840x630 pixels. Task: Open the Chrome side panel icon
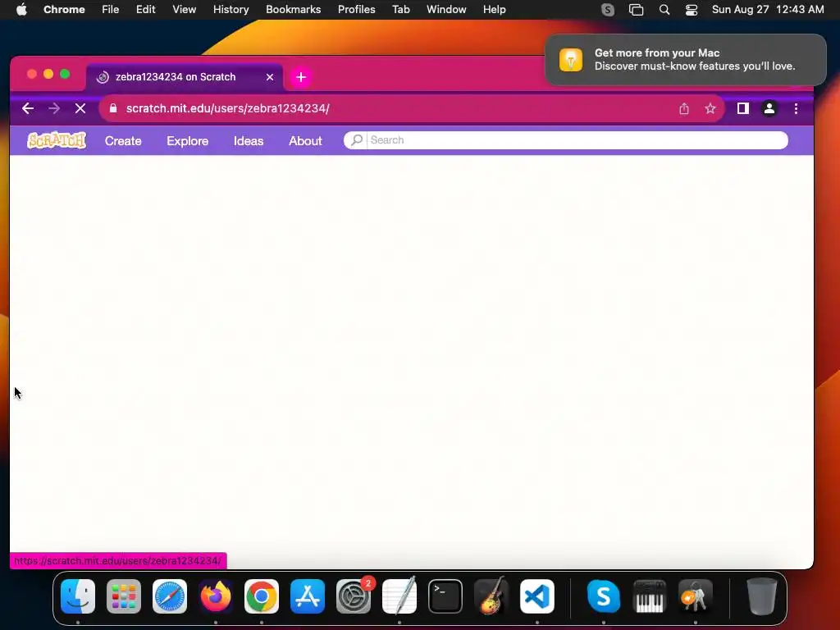pos(742,109)
